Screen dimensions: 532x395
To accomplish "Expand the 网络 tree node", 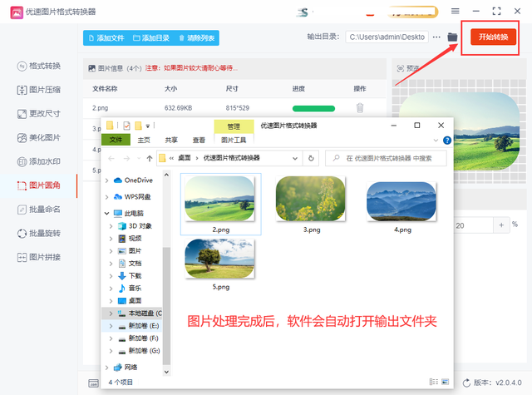I will [x=107, y=368].
